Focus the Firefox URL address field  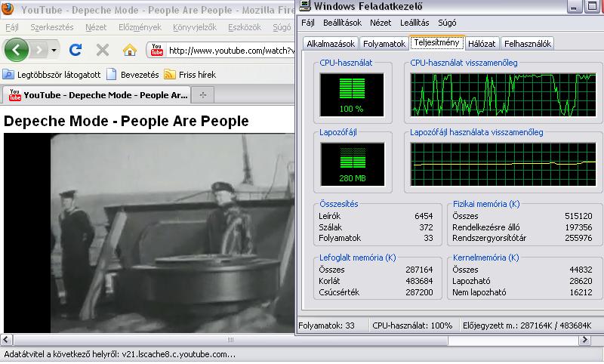231,51
